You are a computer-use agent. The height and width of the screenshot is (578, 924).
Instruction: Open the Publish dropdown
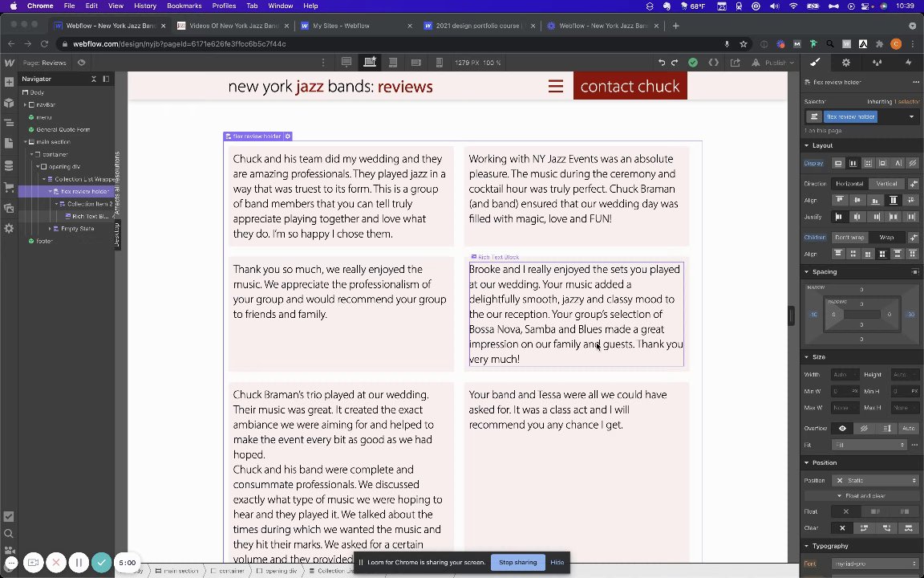click(x=774, y=63)
